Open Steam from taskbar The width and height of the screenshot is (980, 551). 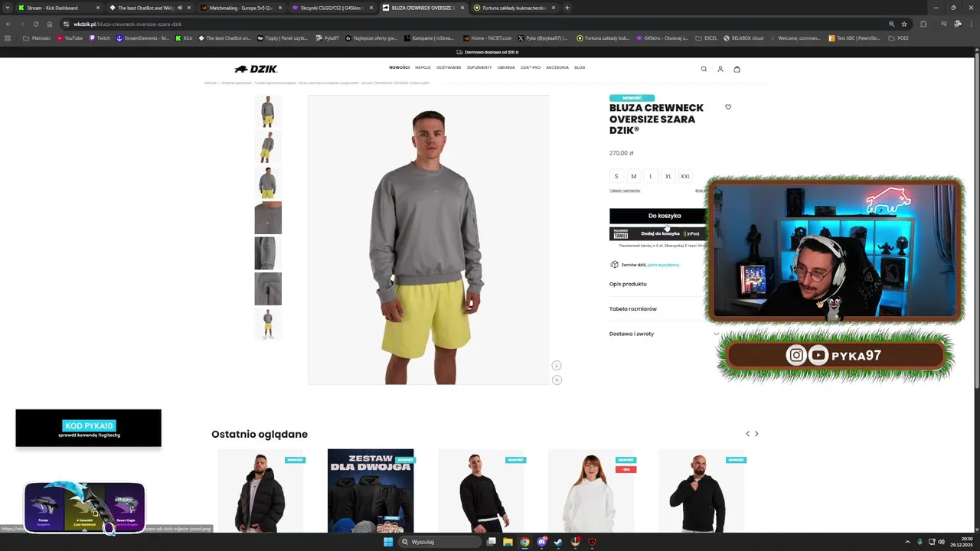(558, 542)
